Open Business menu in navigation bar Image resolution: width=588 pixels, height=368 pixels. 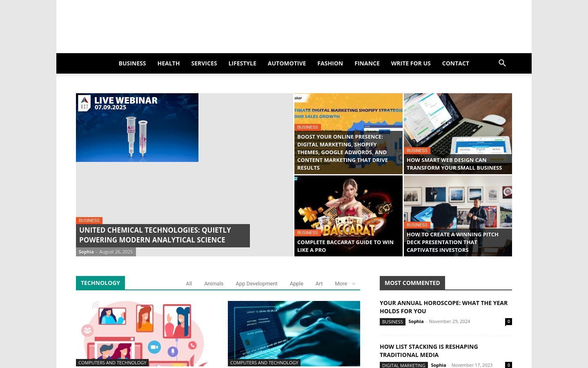coord(132,63)
